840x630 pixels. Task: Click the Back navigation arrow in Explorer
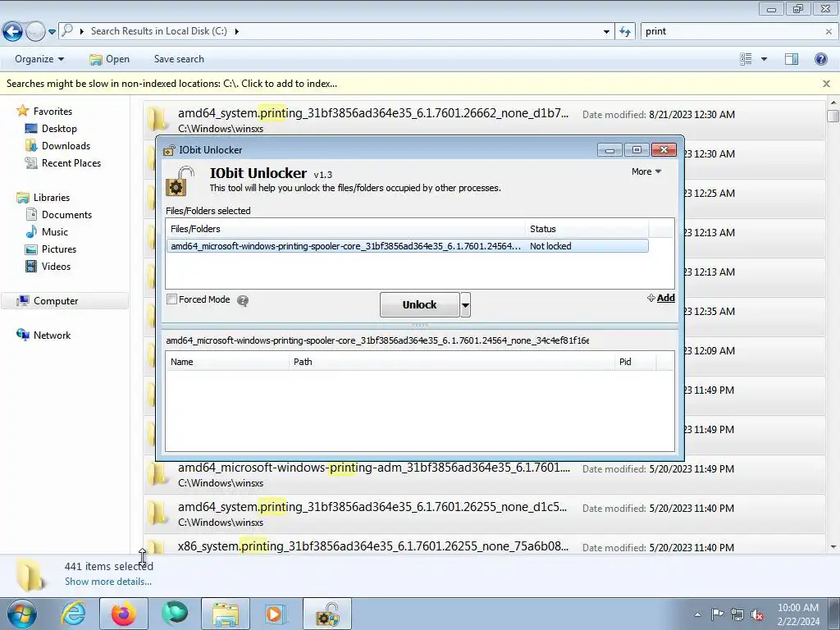coord(13,32)
